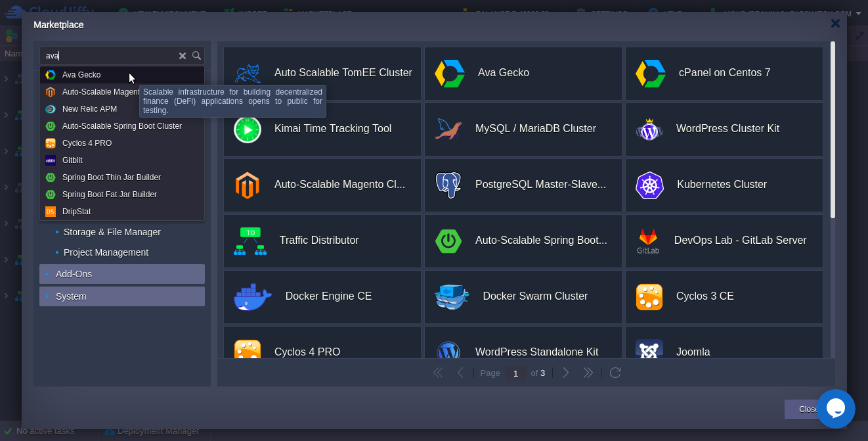
Task: Click the Kubernetes Cluster wheel icon
Action: pyautogui.click(x=649, y=185)
